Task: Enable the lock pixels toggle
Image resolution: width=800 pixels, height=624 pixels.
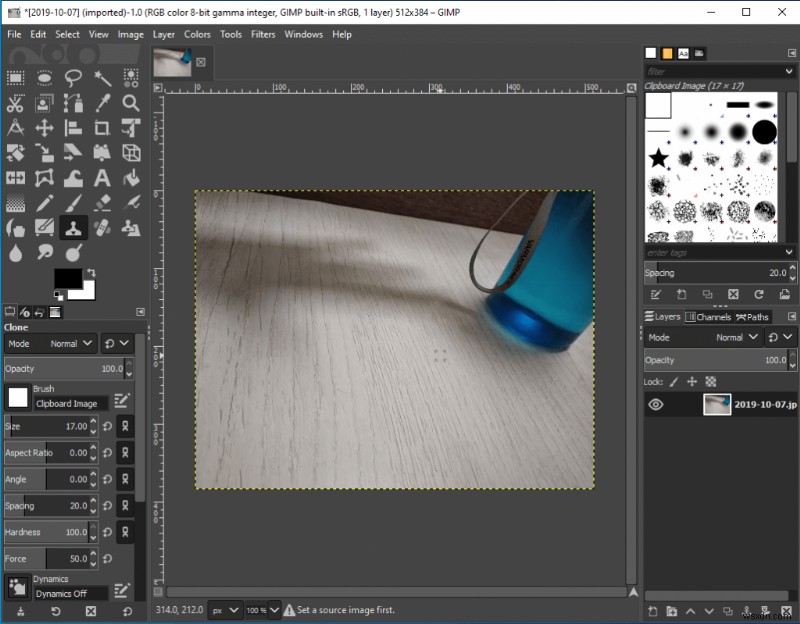Action: tap(672, 382)
